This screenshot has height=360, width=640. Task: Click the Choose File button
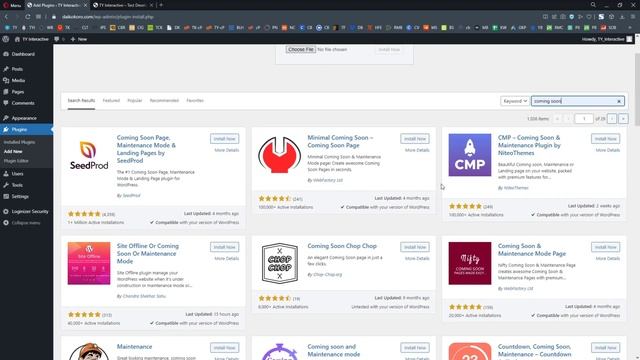[301, 49]
